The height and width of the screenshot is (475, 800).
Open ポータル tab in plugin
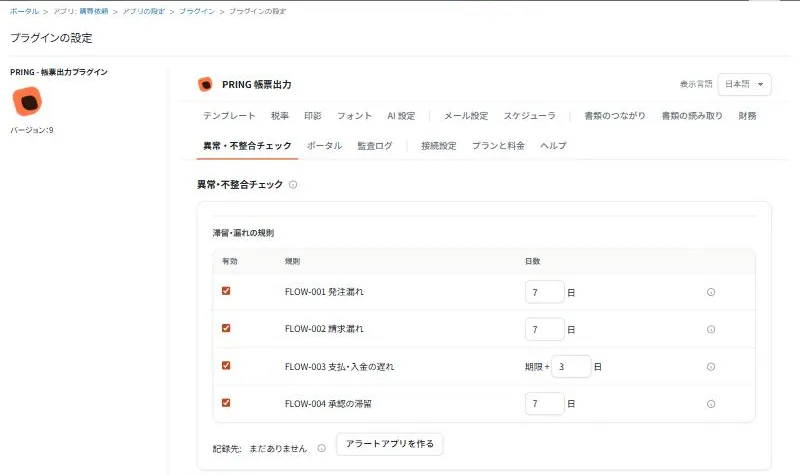click(x=324, y=146)
